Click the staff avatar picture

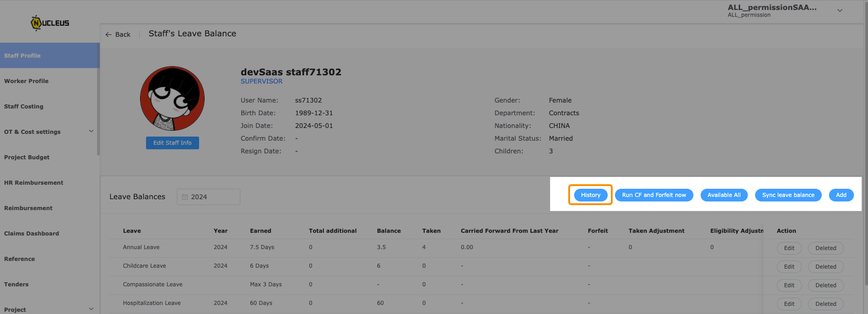[172, 98]
